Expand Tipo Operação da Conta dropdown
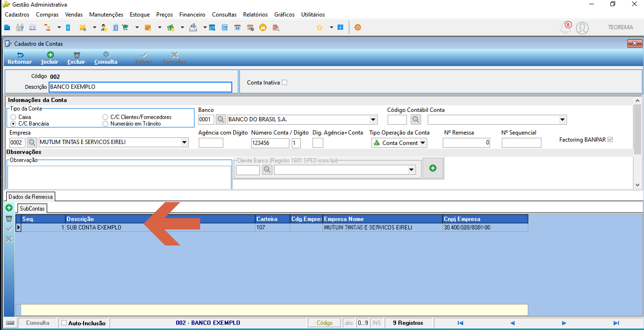The height and width of the screenshot is (330, 644). 423,143
